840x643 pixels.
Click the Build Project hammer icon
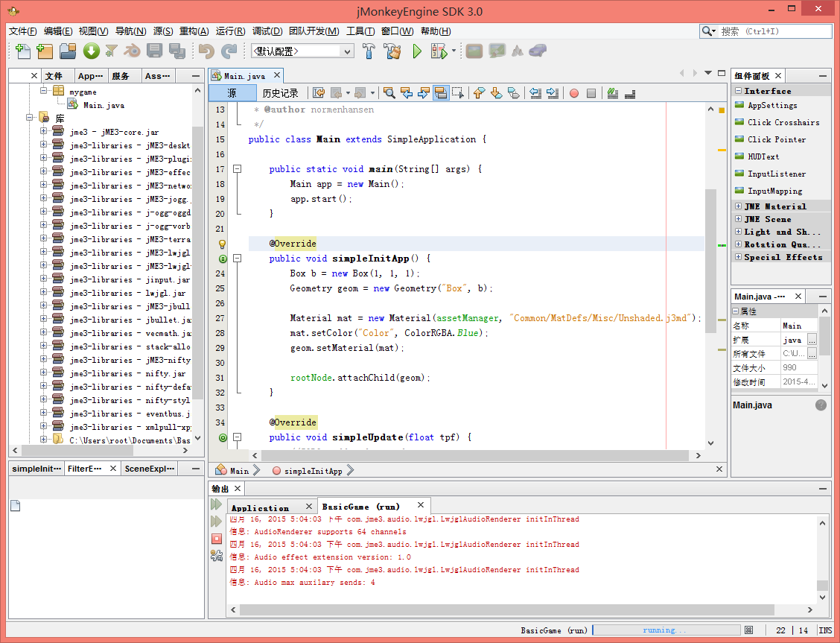coord(369,51)
